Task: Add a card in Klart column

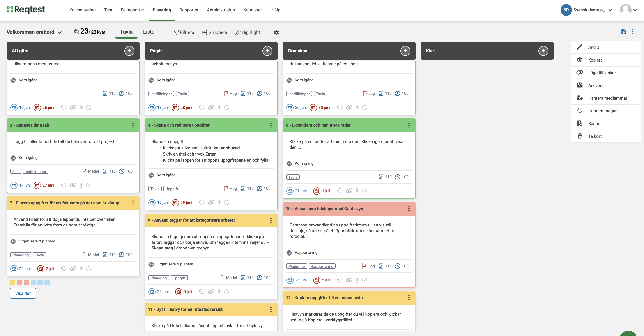Action: (x=543, y=51)
